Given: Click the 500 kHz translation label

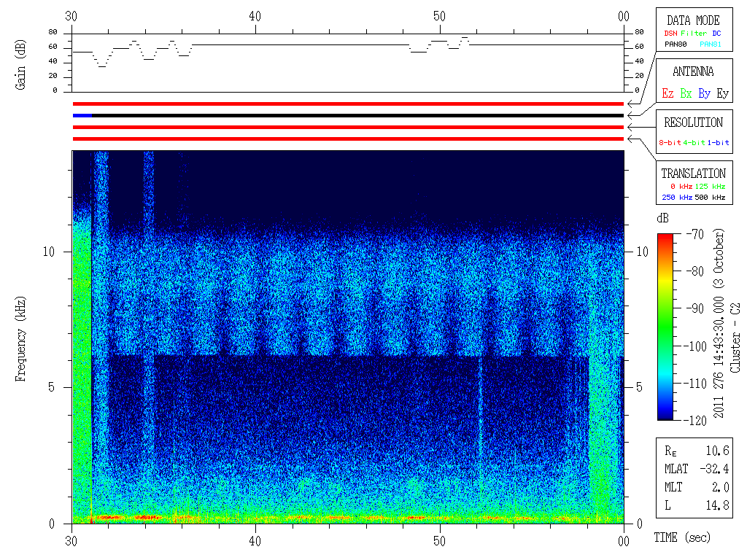Looking at the screenshot, I should click(x=710, y=198).
